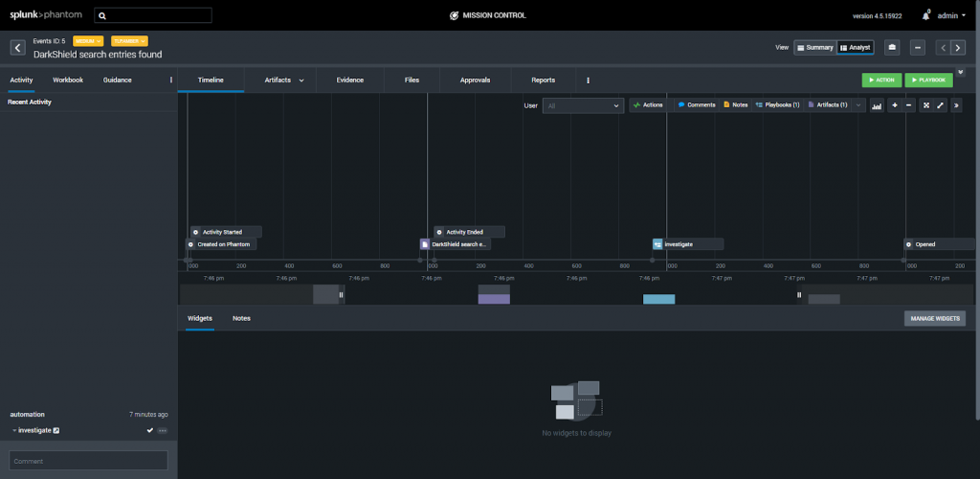The image size is (980, 479).
Task: Select the Notes tab below timeline
Action: (x=241, y=318)
